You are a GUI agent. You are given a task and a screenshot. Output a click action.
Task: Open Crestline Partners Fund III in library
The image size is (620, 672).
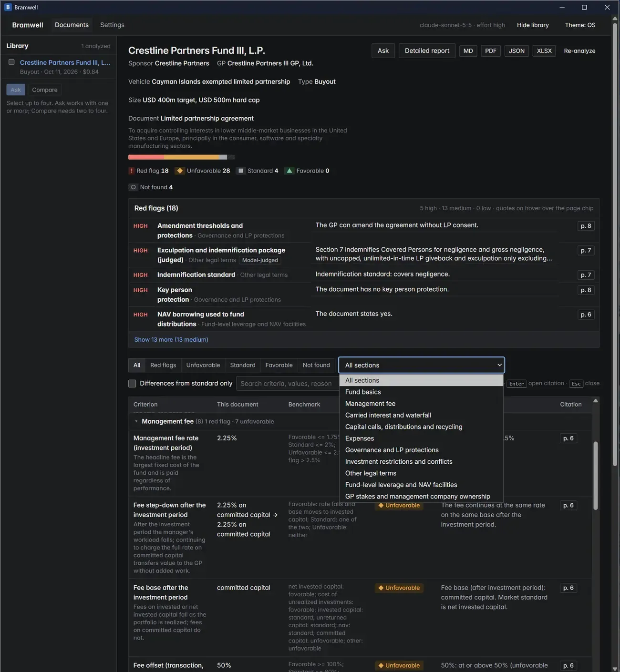(x=65, y=62)
